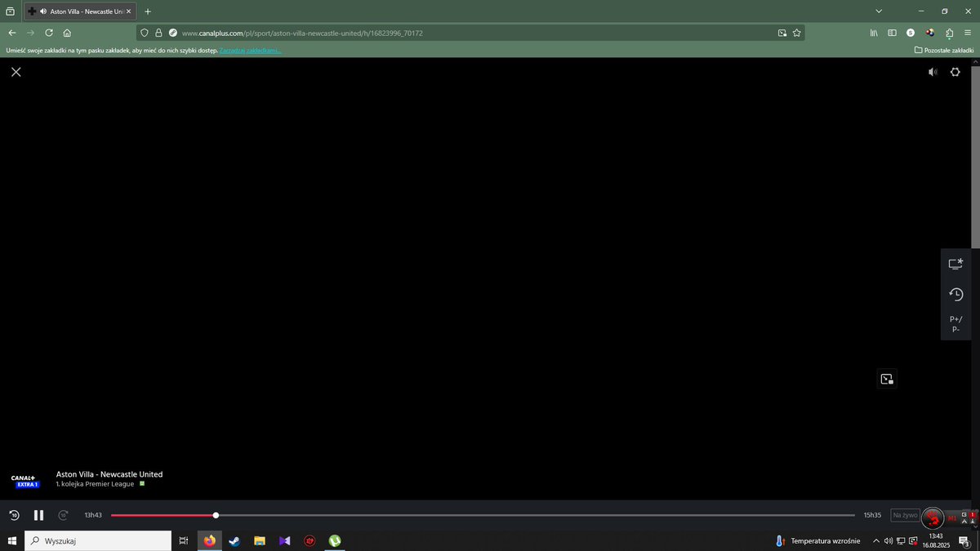Click the system tray network icon
This screenshot has width=980, height=551.
[900, 540]
